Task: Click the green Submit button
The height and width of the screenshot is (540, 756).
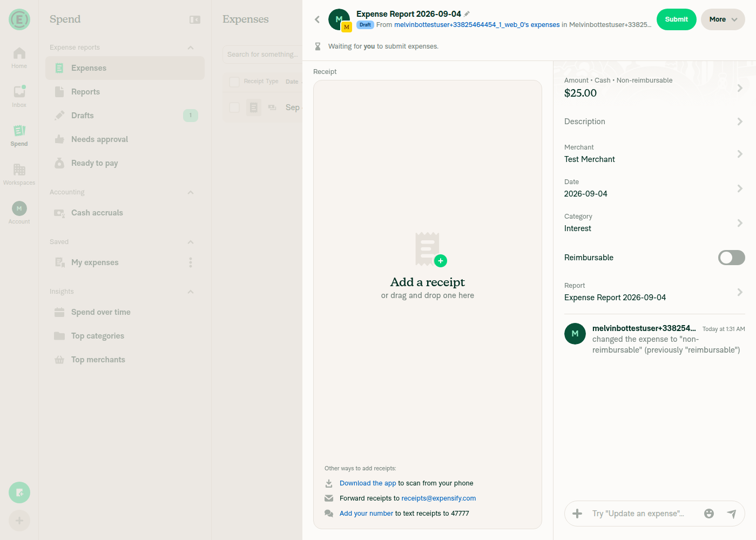Action: [677, 19]
